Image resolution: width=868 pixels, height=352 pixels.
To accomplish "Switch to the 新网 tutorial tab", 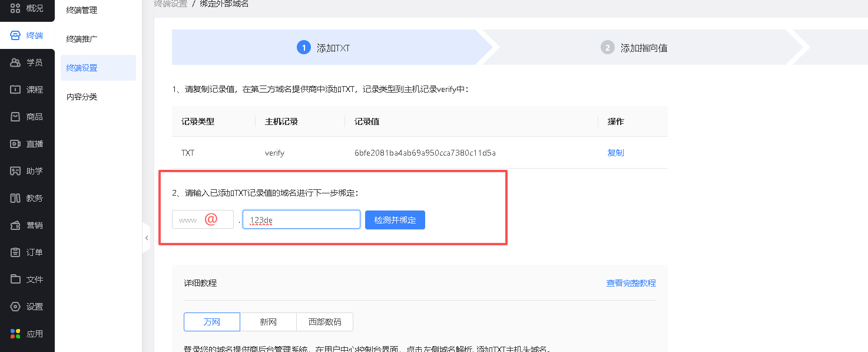I will coord(269,322).
